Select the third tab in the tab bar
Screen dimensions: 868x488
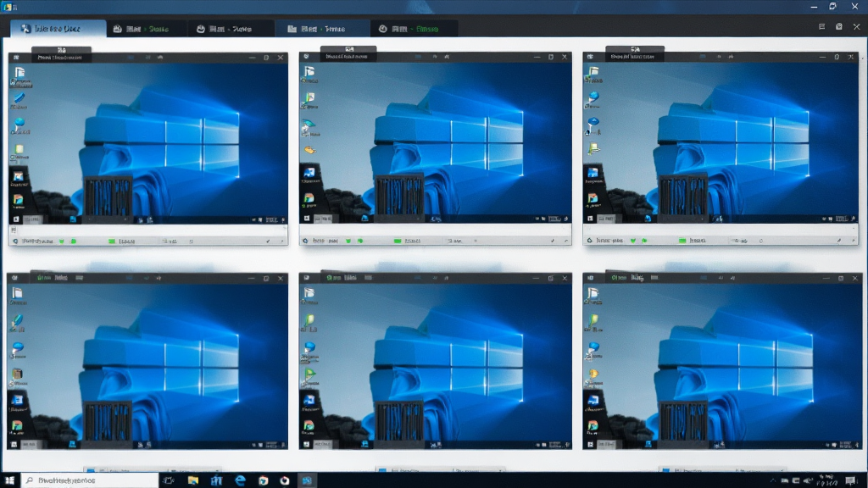[229, 29]
